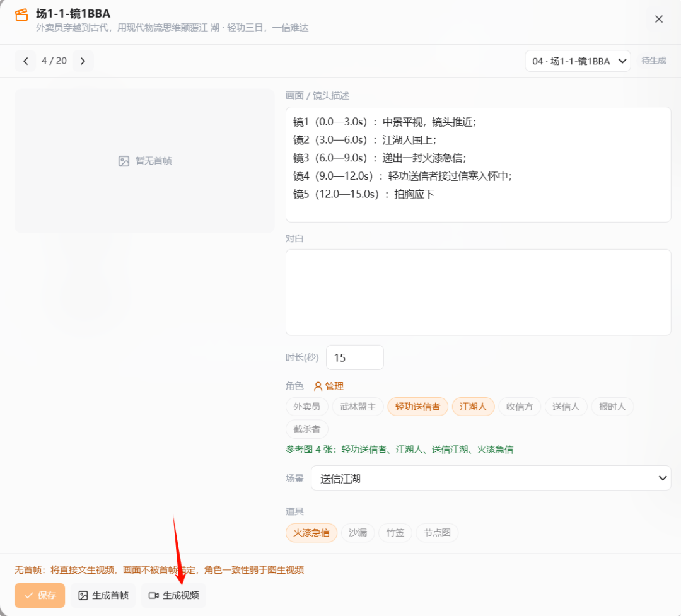Click the empty first-frame placeholder 暂无首帧
Viewport: 681px width, 616px height.
(144, 161)
